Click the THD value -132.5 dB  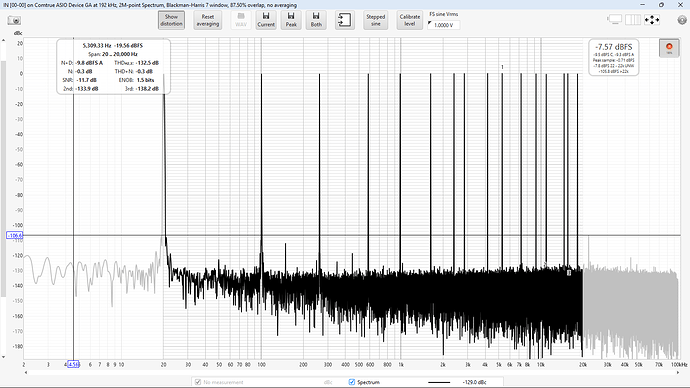click(x=147, y=63)
